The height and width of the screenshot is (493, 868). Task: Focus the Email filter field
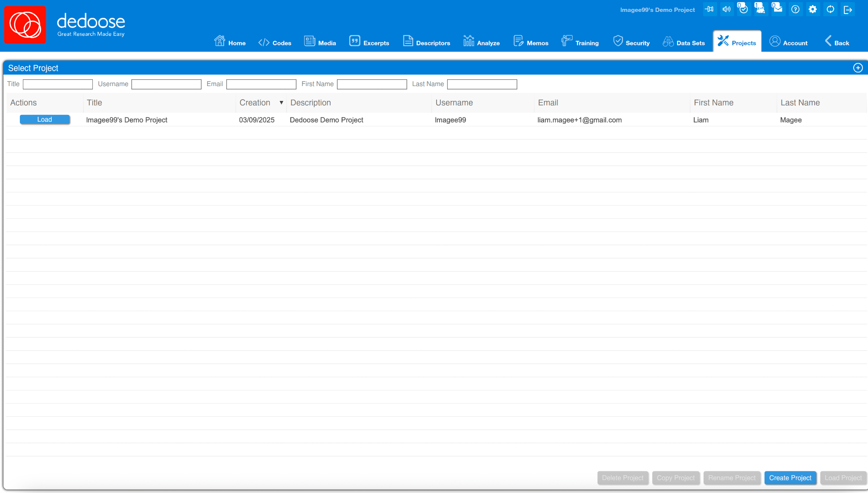262,84
